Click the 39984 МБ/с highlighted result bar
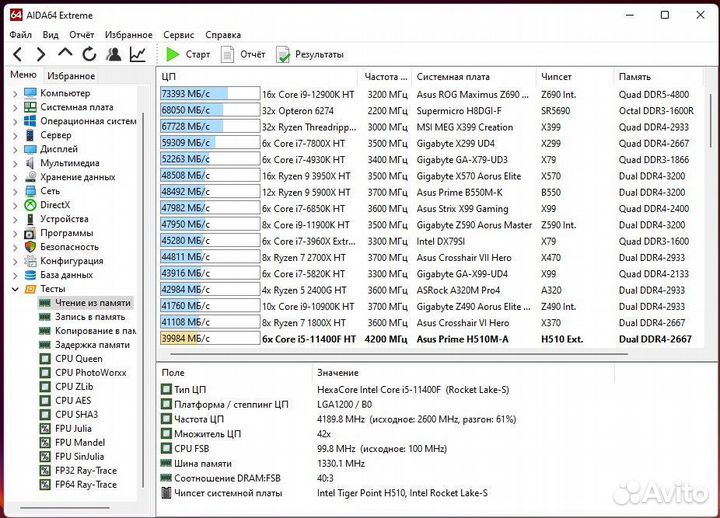 coord(210,338)
